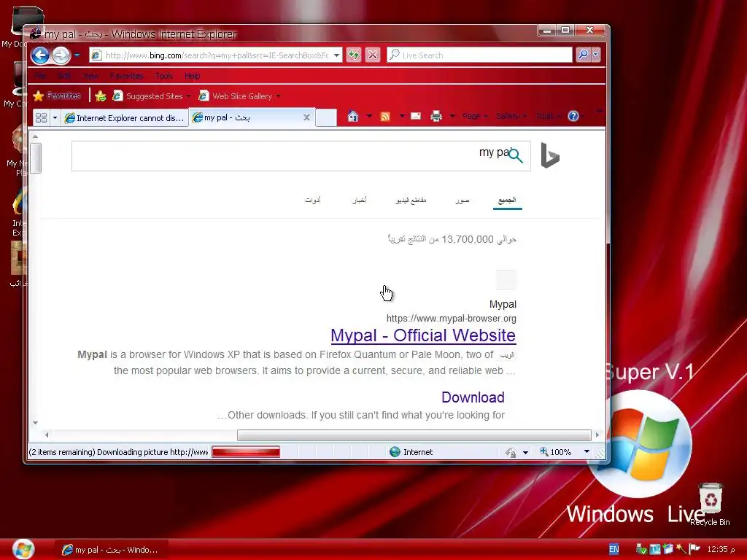Click the red download progress bar

[246, 452]
